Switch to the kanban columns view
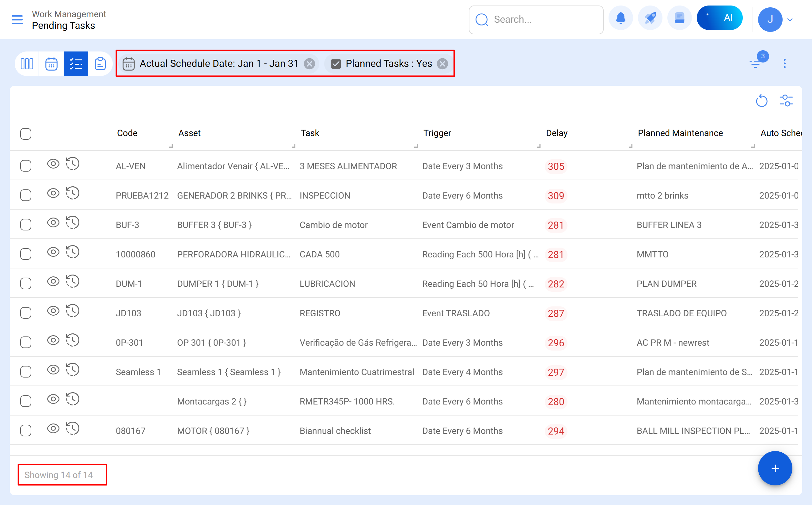This screenshot has width=812, height=505. coord(27,64)
